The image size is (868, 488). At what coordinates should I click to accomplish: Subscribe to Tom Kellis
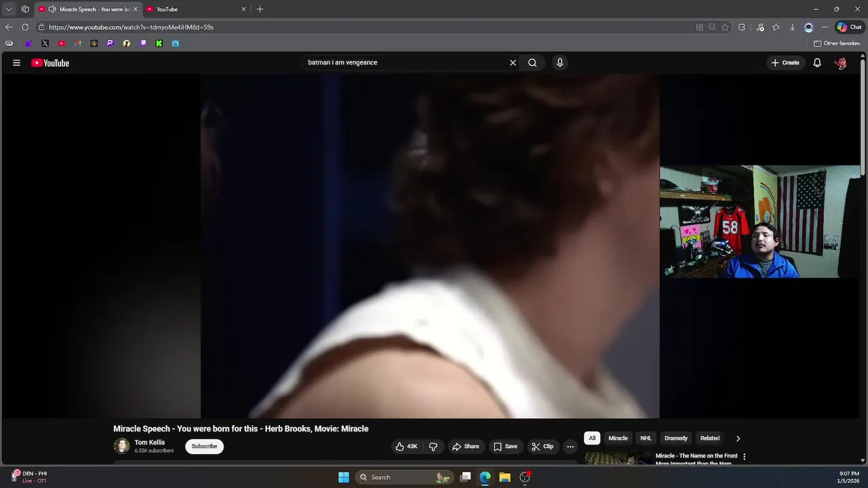point(204,446)
